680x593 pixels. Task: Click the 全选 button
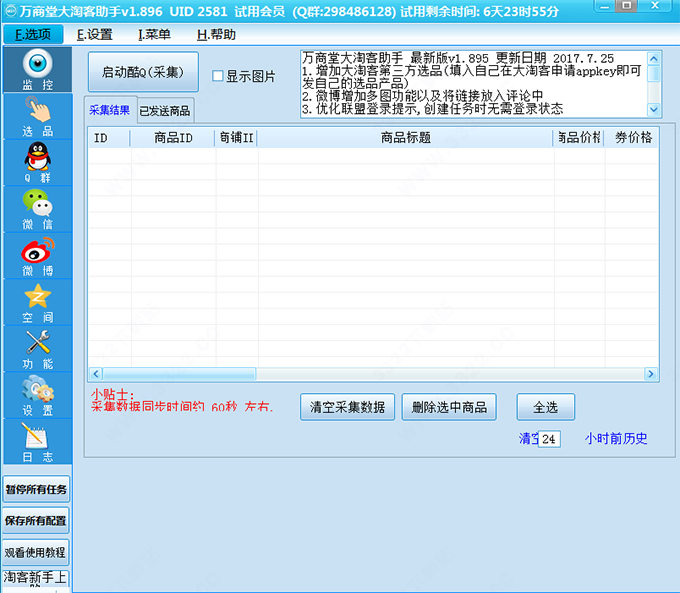(x=546, y=407)
